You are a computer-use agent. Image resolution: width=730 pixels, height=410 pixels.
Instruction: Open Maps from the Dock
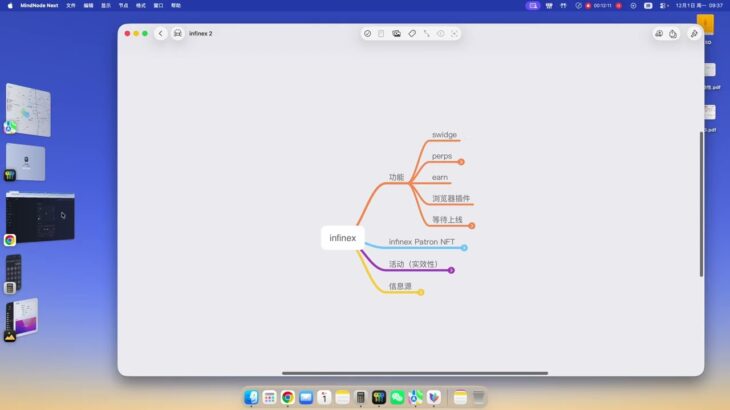[415, 397]
